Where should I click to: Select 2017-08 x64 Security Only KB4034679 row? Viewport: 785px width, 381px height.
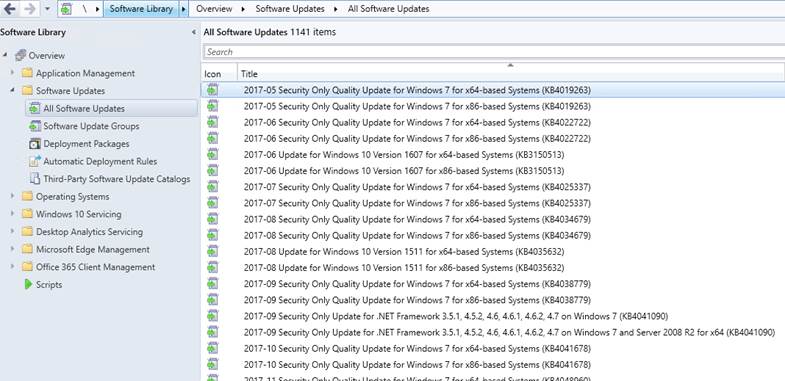[493, 219]
